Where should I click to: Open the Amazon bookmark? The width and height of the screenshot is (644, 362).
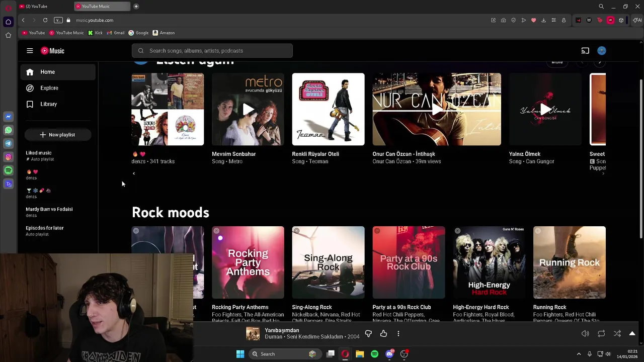[164, 33]
